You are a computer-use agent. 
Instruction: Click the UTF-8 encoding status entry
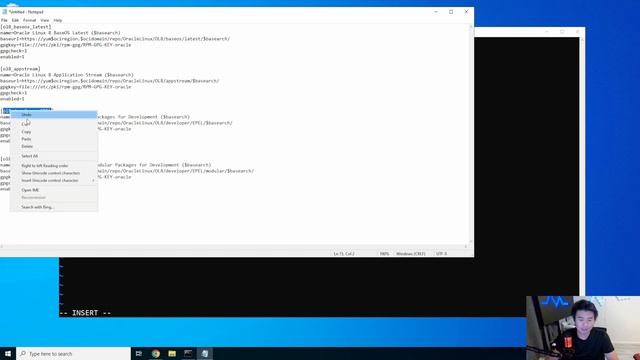(x=442, y=254)
